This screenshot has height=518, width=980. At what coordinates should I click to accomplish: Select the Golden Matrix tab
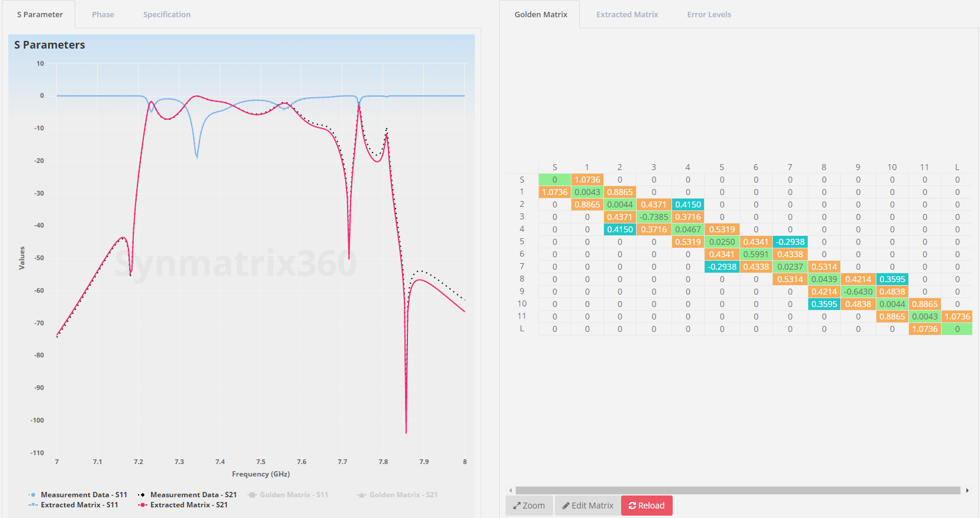pyautogui.click(x=541, y=14)
